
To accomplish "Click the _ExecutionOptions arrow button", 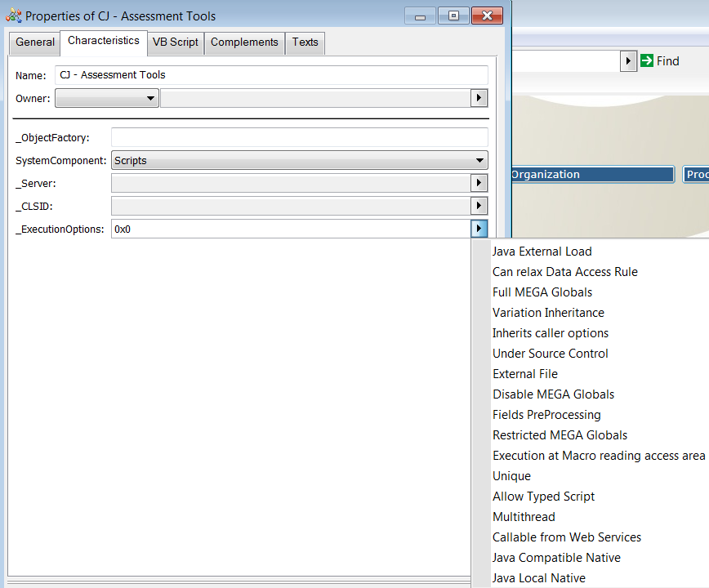I will (x=479, y=229).
